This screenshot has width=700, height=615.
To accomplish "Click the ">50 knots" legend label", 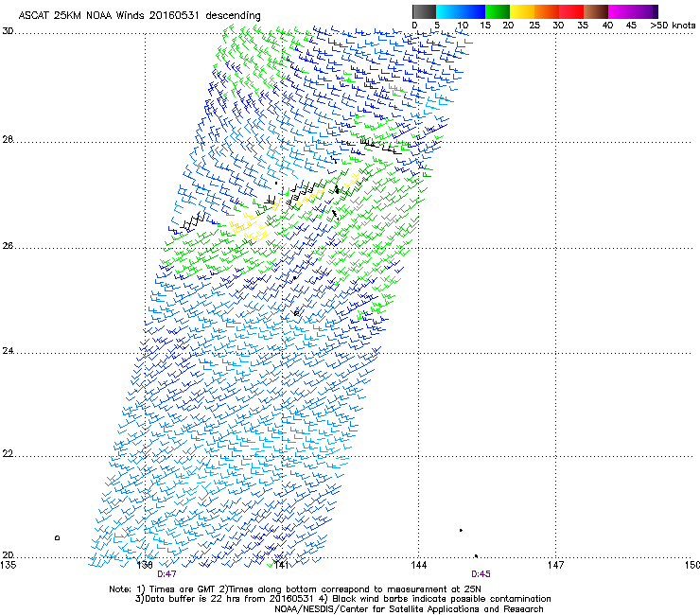I will click(x=673, y=26).
